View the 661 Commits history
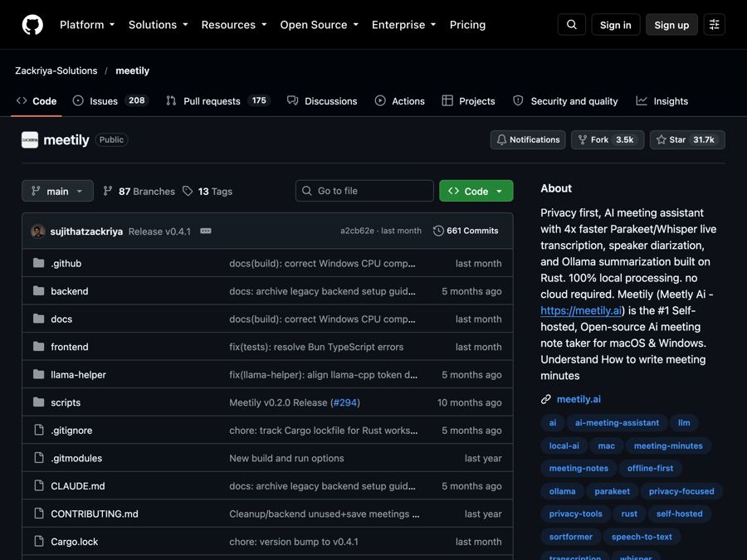Screen dimensions: 747x560 466,231
